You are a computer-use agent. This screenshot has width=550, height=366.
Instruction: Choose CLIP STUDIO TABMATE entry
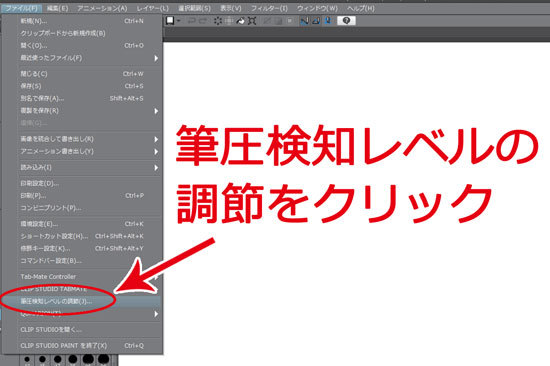tap(82, 289)
